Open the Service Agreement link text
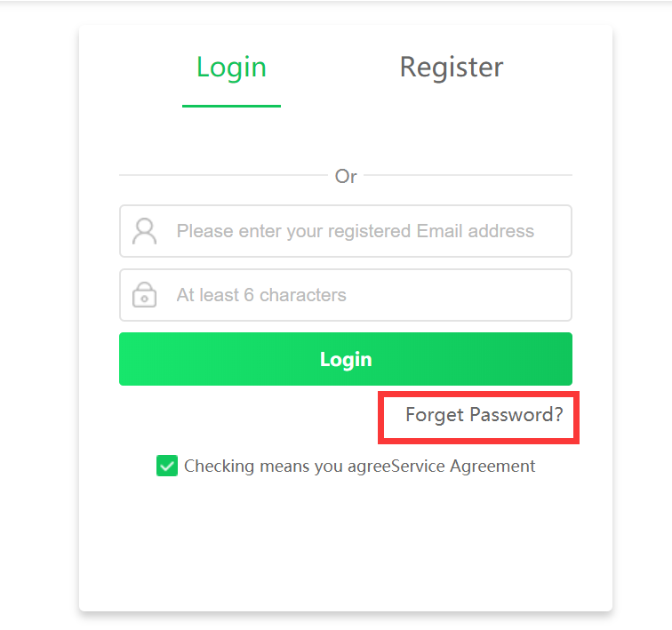 (x=463, y=466)
